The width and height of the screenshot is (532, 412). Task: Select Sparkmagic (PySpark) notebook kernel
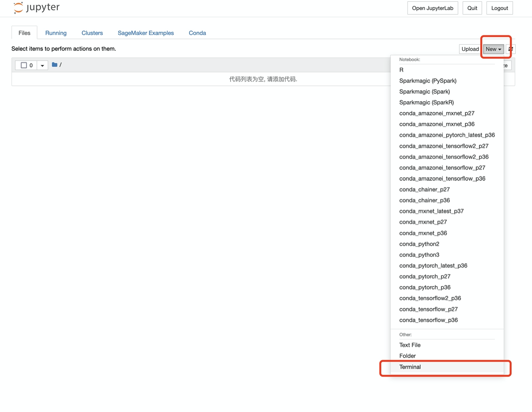point(428,80)
